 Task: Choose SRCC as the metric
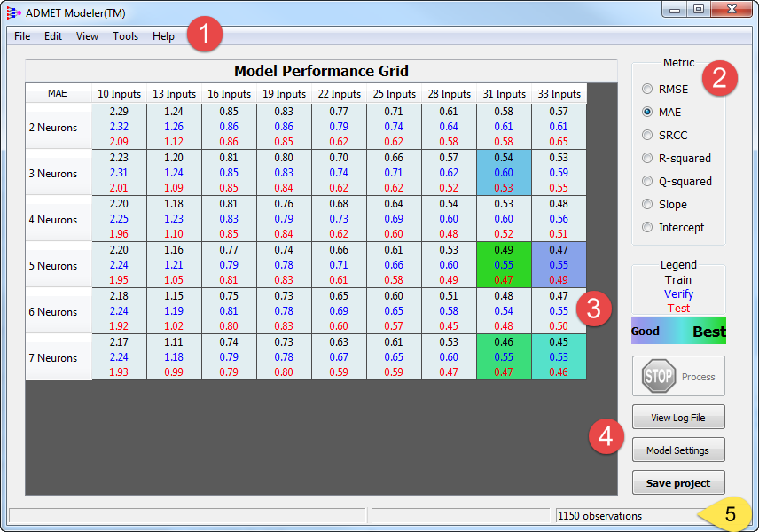click(x=647, y=135)
